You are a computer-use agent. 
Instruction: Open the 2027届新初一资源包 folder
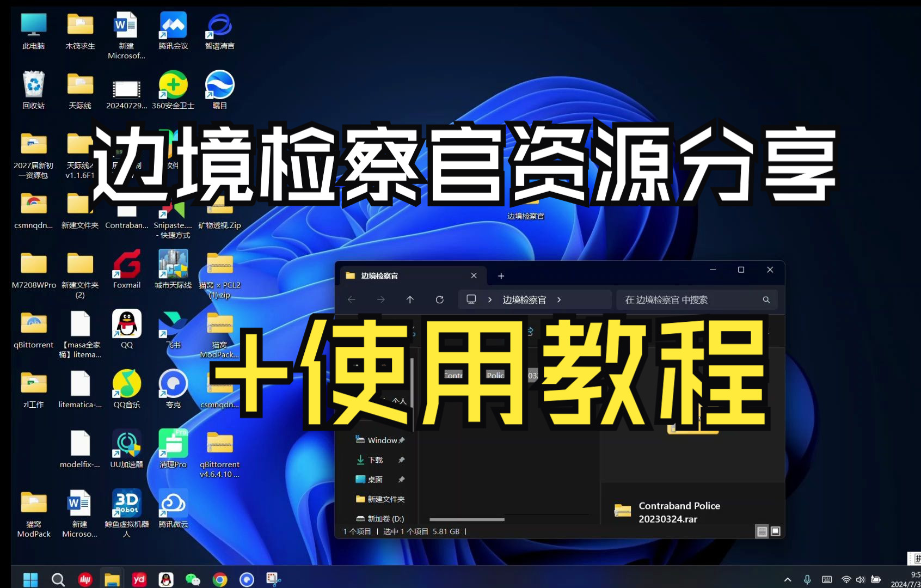point(34,156)
